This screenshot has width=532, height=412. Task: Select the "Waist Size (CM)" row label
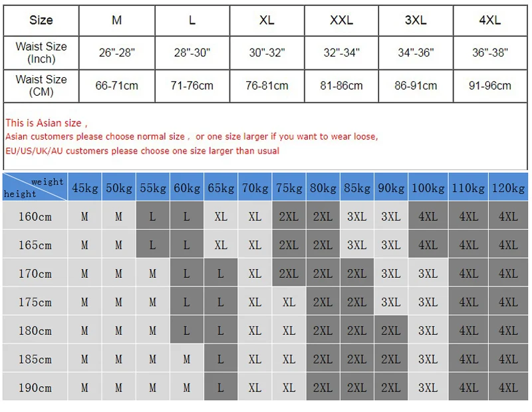tap(41, 85)
